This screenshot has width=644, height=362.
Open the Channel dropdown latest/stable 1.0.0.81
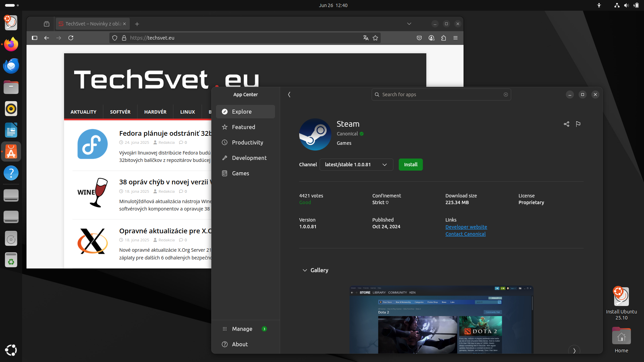coord(356,165)
